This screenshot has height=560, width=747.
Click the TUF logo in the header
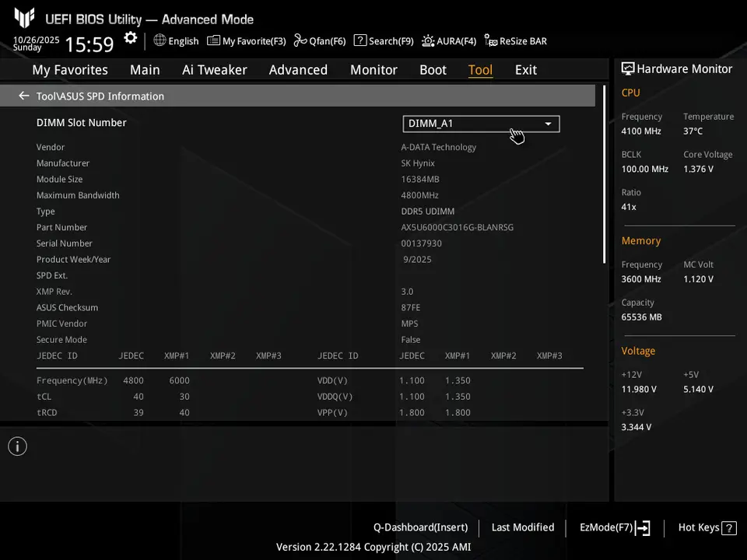(x=24, y=18)
